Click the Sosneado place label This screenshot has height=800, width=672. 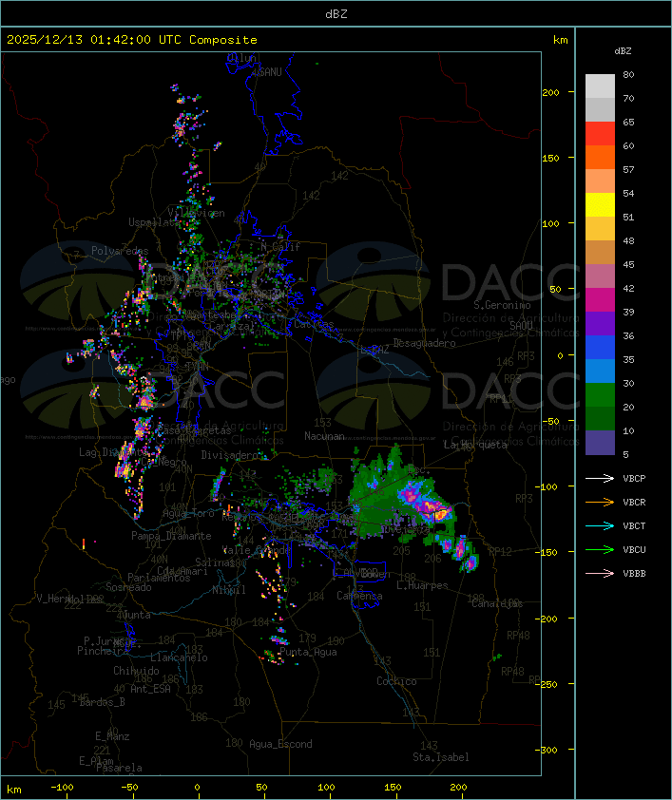coord(128,587)
